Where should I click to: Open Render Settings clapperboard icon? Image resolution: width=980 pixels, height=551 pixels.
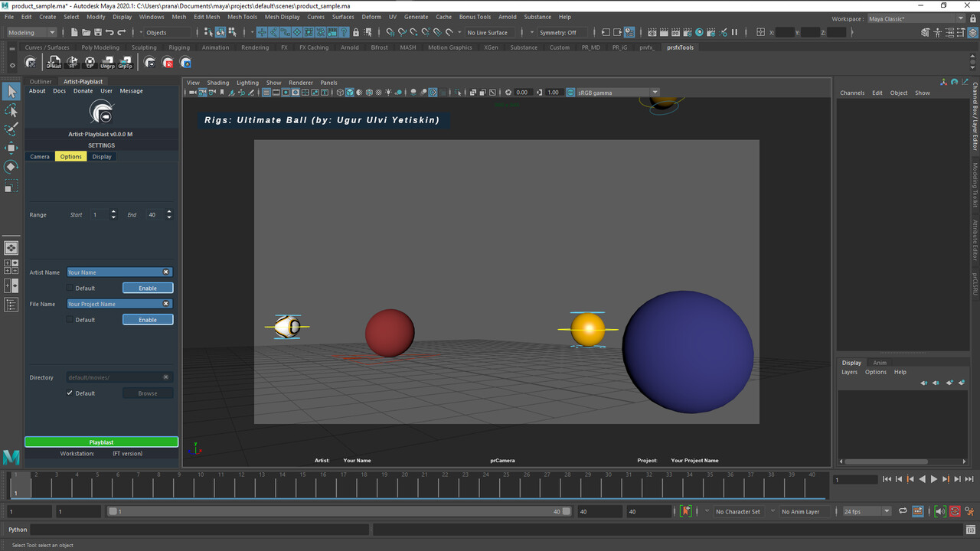689,32
